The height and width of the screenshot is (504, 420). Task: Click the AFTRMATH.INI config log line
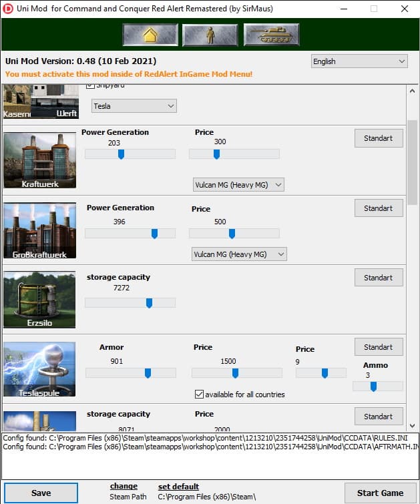pyautogui.click(x=210, y=447)
